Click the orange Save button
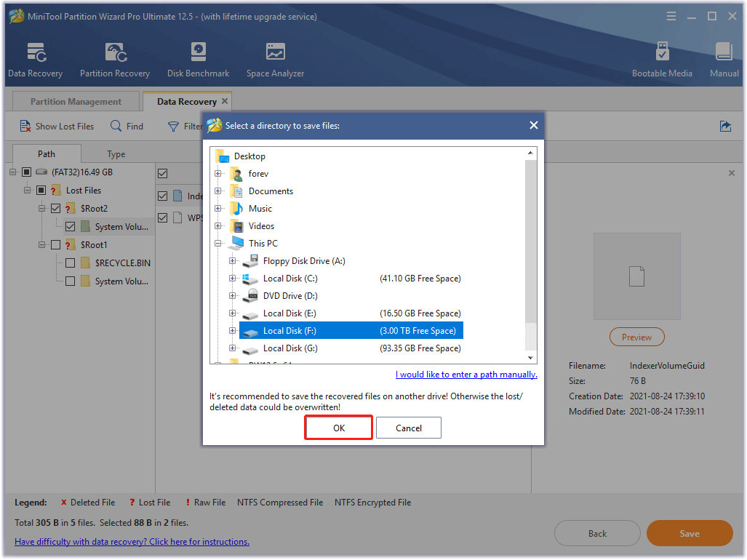Screen dimensions: 747x560 pyautogui.click(x=690, y=533)
